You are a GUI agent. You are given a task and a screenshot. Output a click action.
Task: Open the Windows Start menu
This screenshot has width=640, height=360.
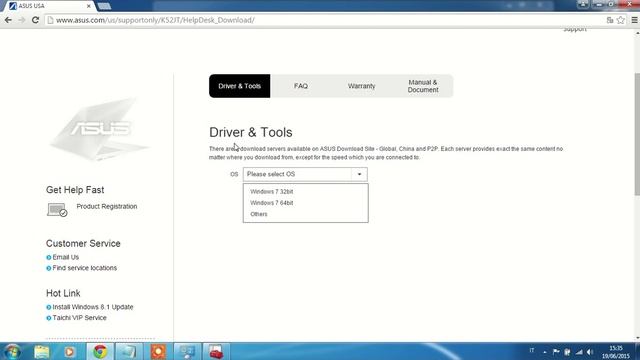point(12,351)
